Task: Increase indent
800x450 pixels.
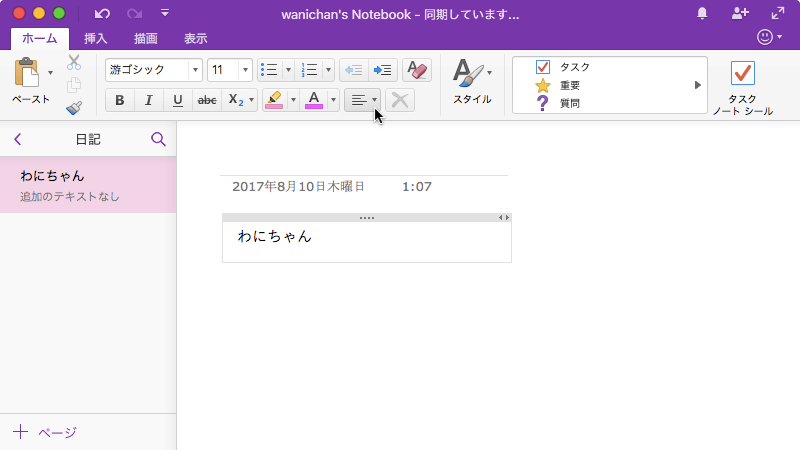Action: [383, 70]
